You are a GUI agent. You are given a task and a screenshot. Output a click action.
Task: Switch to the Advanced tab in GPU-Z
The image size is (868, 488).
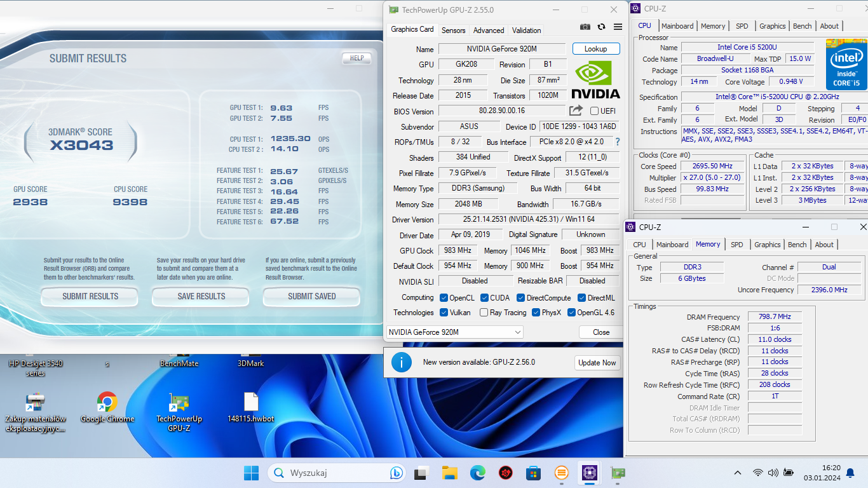pyautogui.click(x=489, y=30)
